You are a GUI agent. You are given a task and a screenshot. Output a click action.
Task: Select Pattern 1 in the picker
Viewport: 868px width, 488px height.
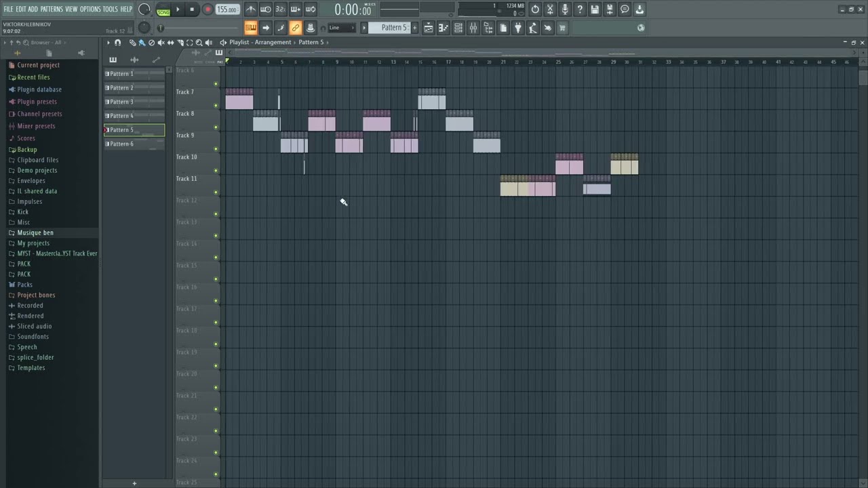click(134, 74)
